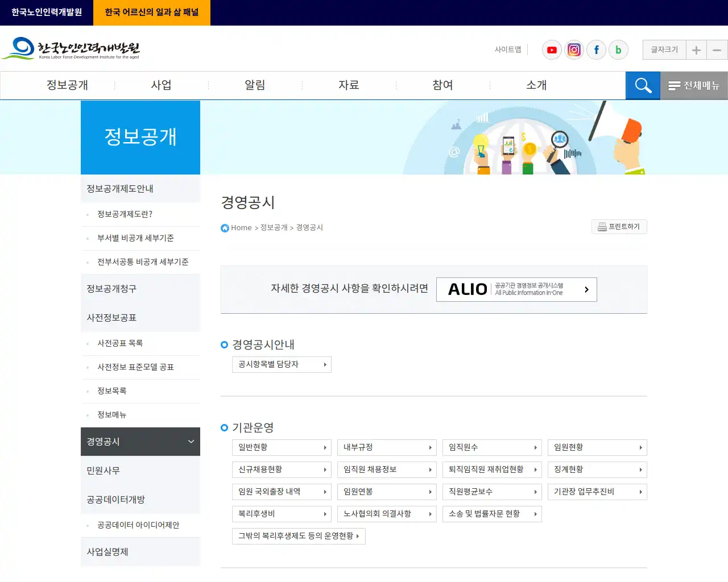Open 임원현황 disclosure link

coord(597,447)
